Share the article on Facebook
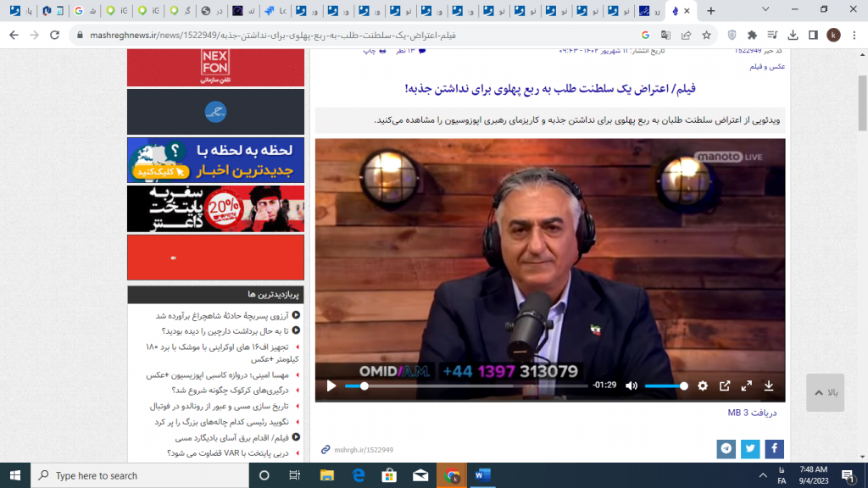 (x=774, y=449)
